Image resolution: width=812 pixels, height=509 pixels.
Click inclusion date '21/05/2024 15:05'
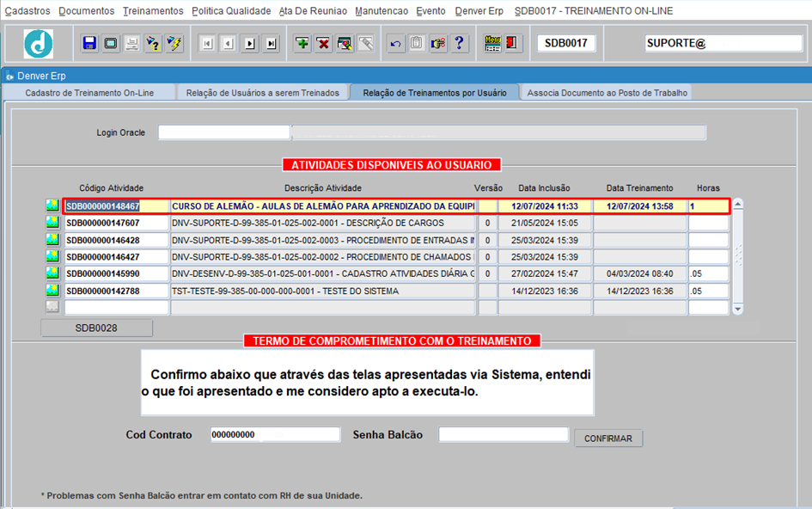[545, 223]
